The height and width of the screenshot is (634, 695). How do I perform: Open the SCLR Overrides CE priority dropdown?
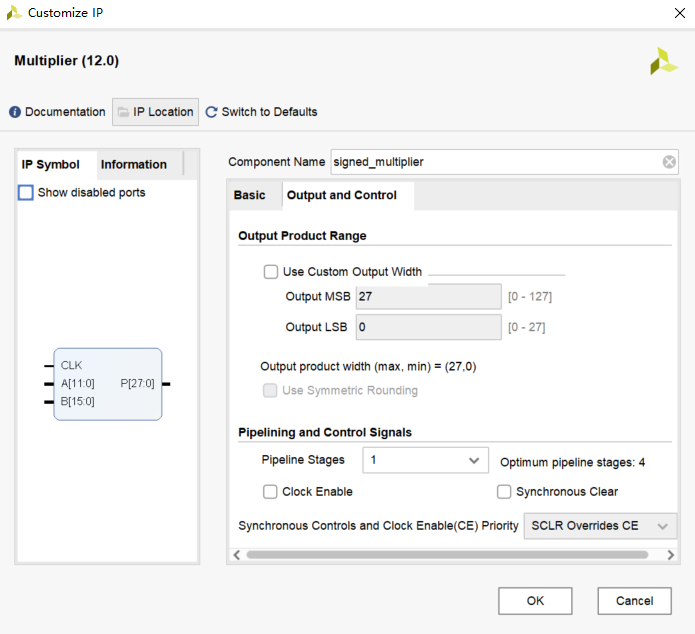click(x=600, y=526)
